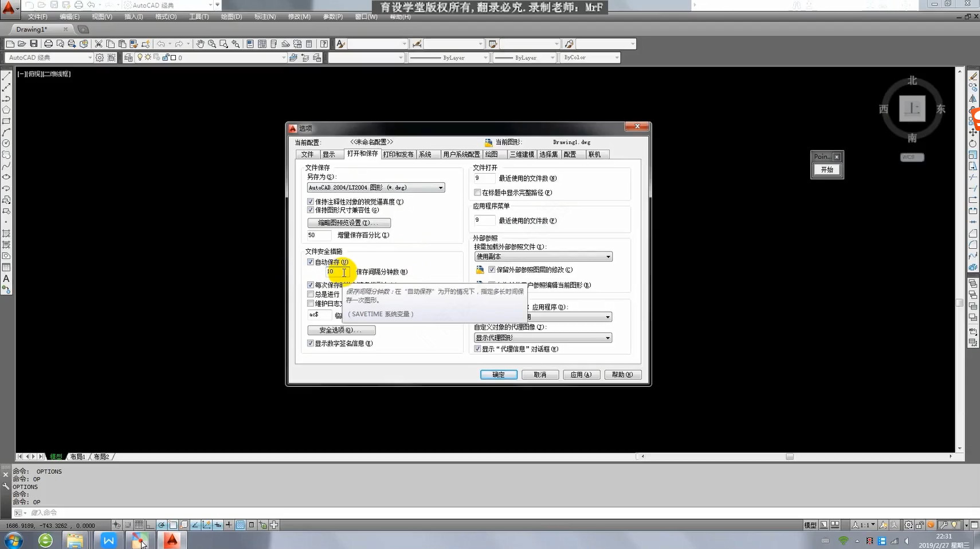980x549 pixels.
Task: Select the Pan hand tool
Action: point(200,44)
